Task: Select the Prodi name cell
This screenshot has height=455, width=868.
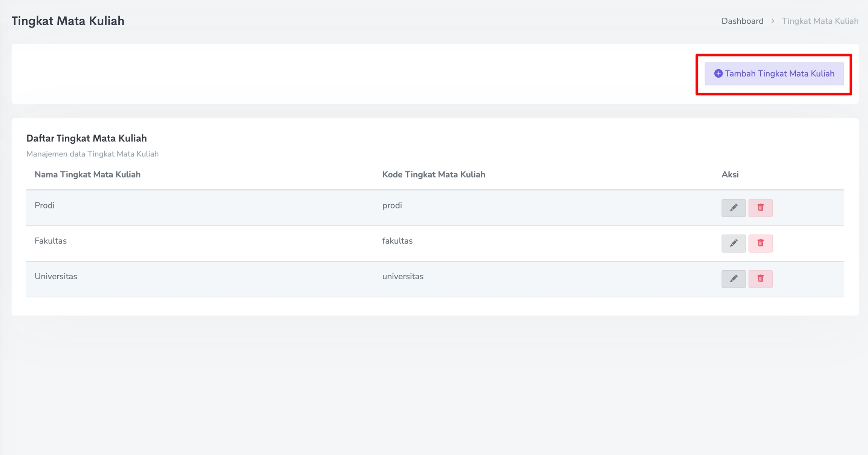Action: pyautogui.click(x=44, y=205)
